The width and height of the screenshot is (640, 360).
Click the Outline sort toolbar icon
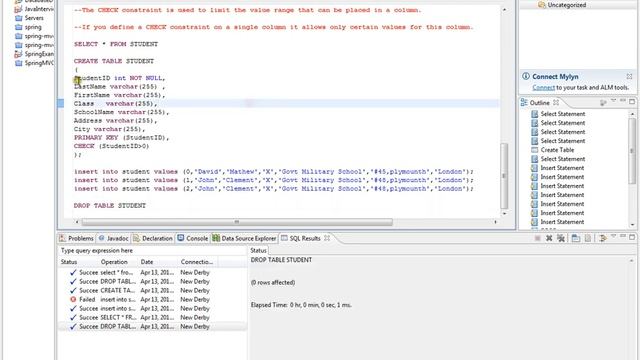[x=603, y=102]
